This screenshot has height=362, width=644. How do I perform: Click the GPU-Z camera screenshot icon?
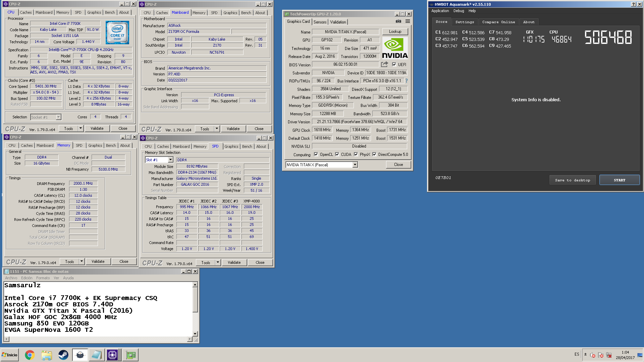398,21
